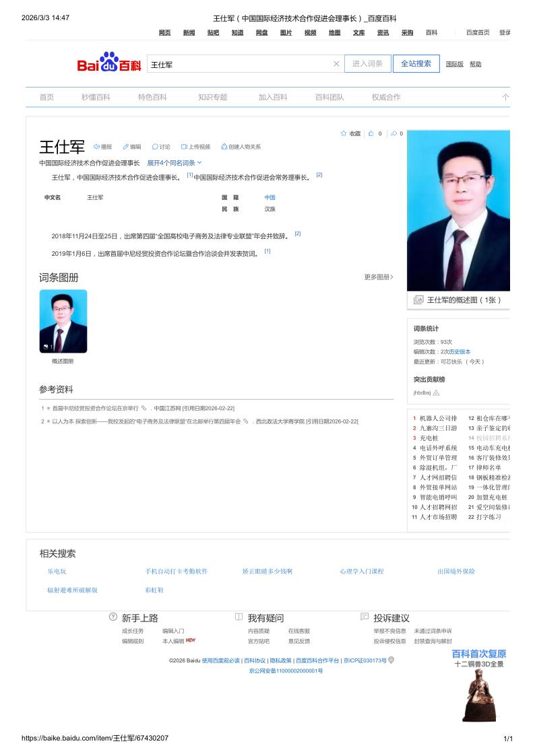Open the 百科团队 tab
Image resolution: width=535 pixels, height=756 pixels.
pos(329,97)
